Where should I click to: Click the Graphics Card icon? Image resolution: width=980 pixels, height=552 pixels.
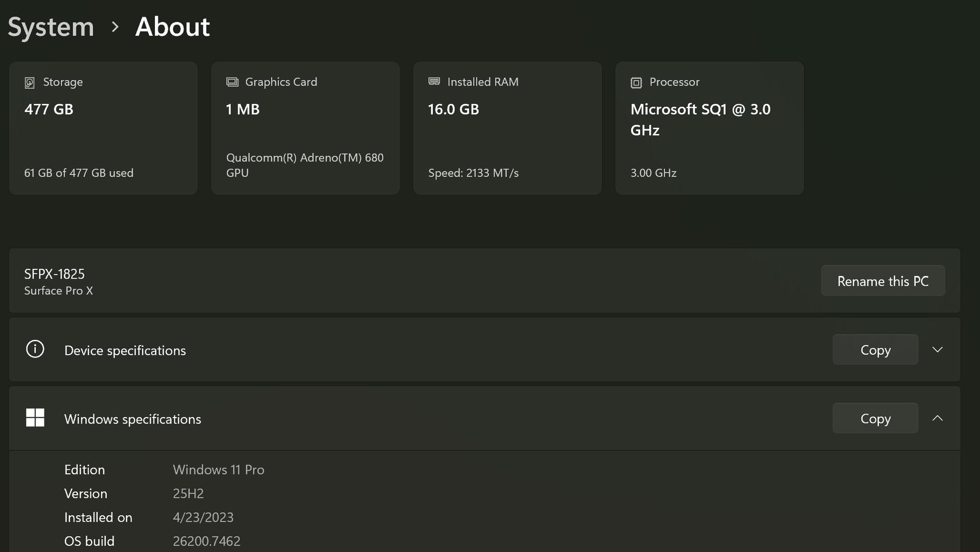coord(232,82)
